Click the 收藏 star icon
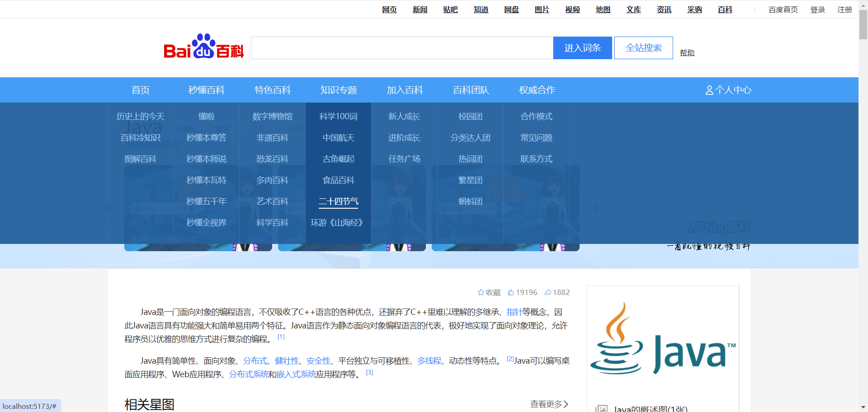The width and height of the screenshot is (868, 412). 481,292
